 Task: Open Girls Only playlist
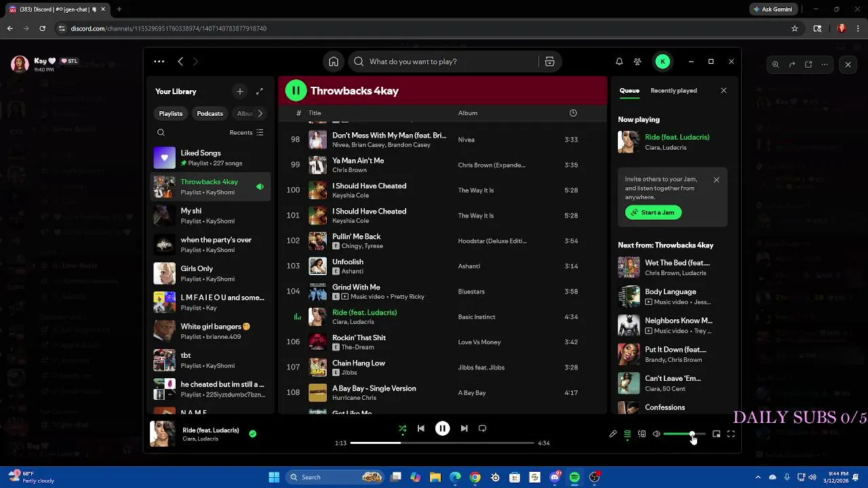tap(210, 274)
